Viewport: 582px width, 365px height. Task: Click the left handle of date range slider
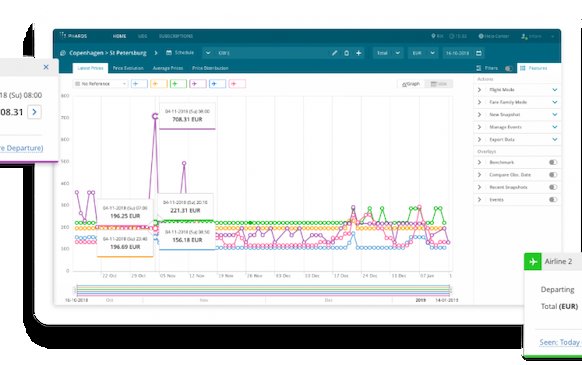(x=76, y=290)
